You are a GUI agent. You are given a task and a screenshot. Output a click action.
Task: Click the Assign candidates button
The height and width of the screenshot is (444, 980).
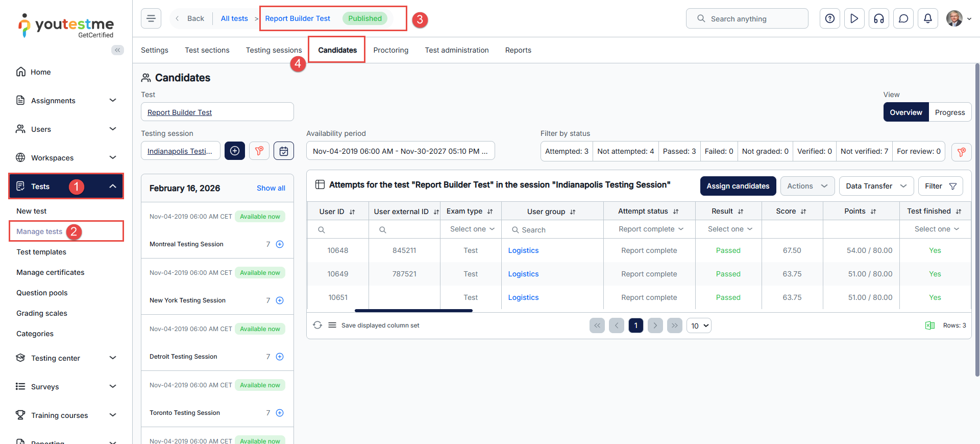(x=738, y=186)
